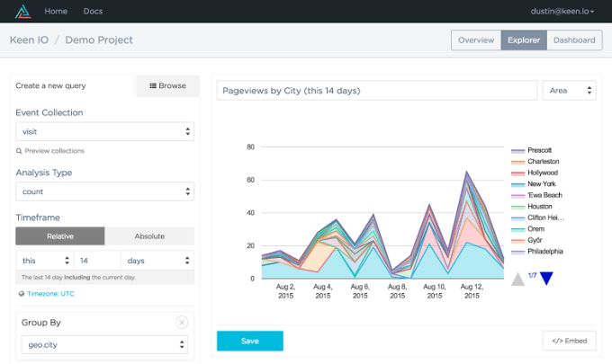Change chart type from Area dropdown
Viewport: 612px width, 364px height.
(x=569, y=91)
